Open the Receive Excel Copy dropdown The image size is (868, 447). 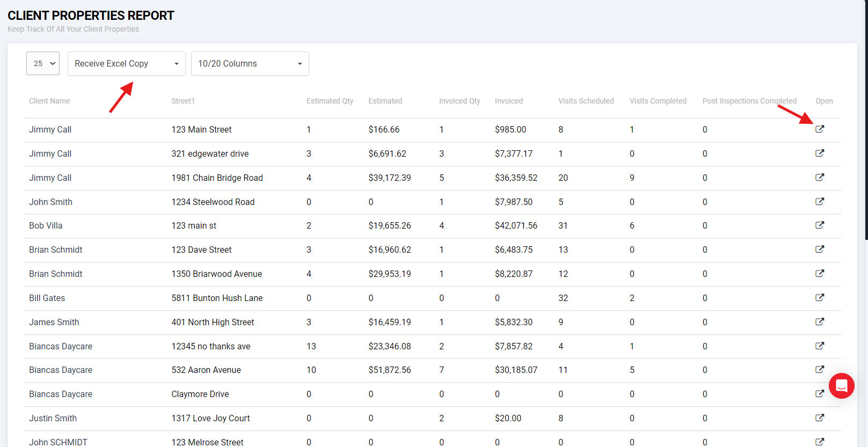[x=126, y=63]
